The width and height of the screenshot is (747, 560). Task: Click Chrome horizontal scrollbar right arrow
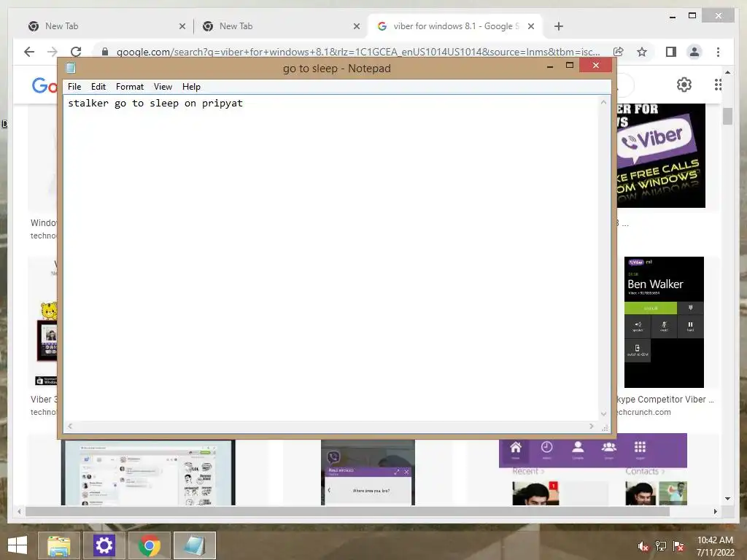tap(715, 511)
